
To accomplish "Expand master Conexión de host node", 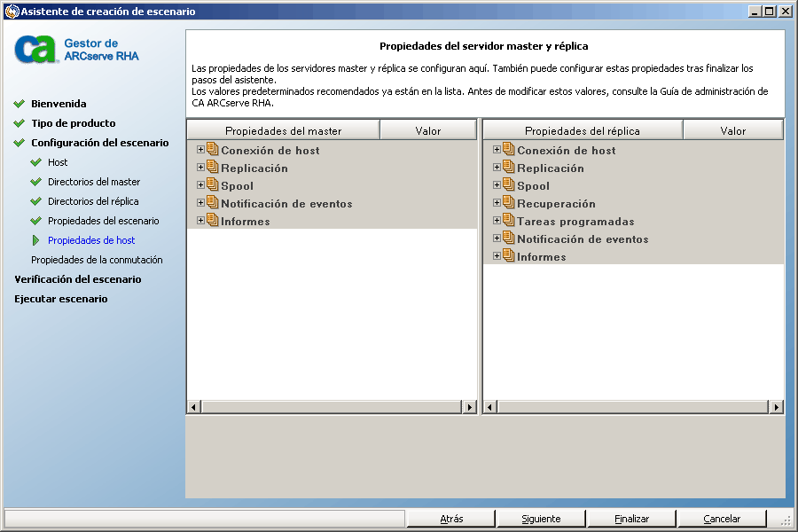I will tap(200, 150).
